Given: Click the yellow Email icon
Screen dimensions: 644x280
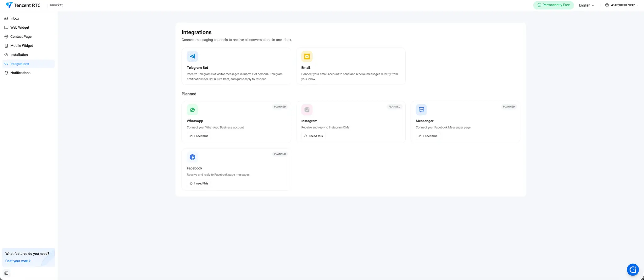Looking at the screenshot, I should click(x=307, y=56).
